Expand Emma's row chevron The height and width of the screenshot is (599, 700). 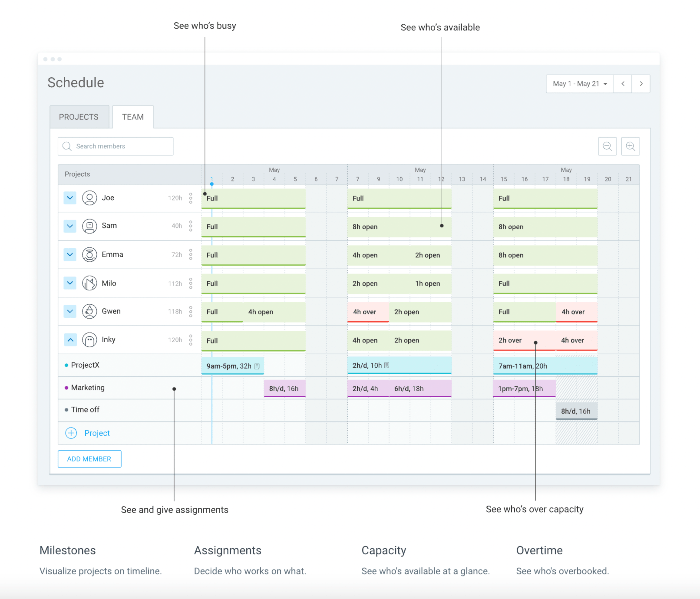[70, 254]
